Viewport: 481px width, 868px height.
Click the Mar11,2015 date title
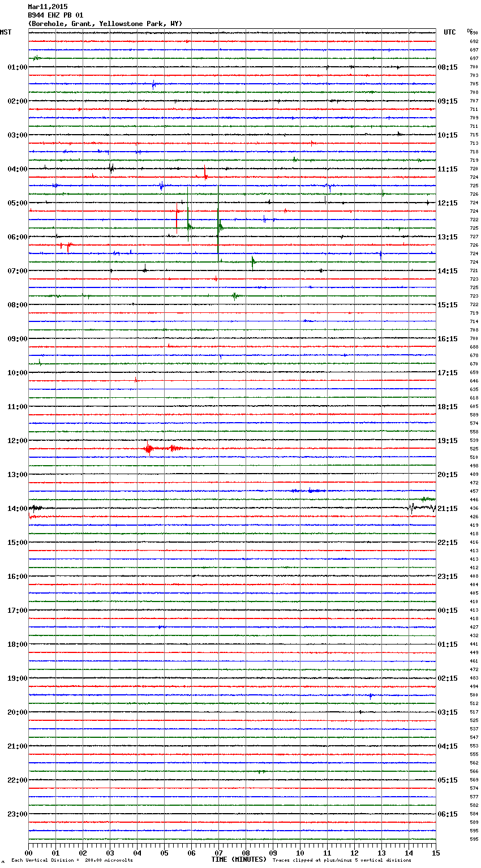(48, 7)
